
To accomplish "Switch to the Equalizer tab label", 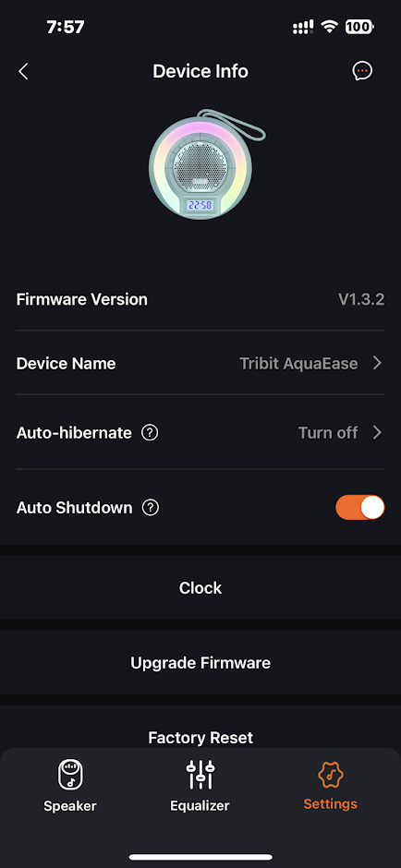I will tap(200, 805).
